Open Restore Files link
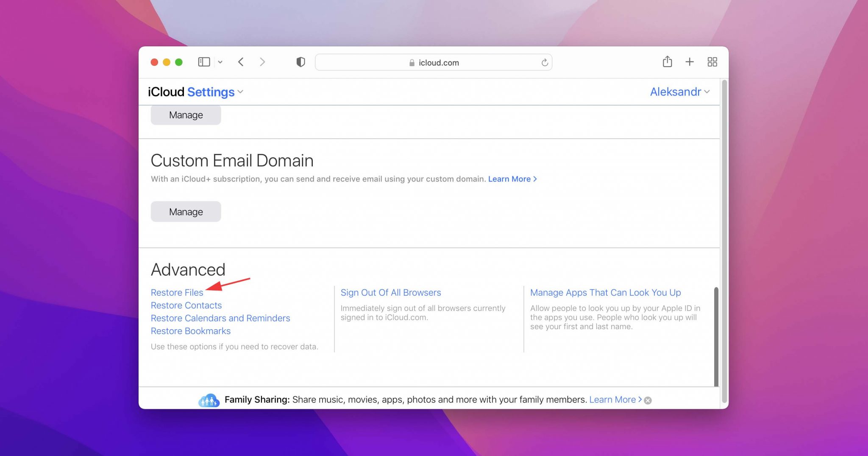 click(177, 292)
